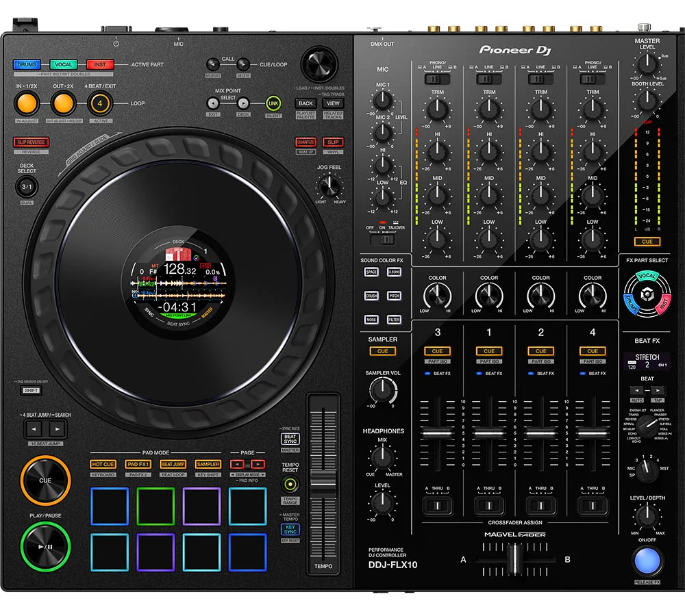Screen dimensions: 685x616
Task: Select BEAT JUMP pad mode
Action: click(x=173, y=465)
